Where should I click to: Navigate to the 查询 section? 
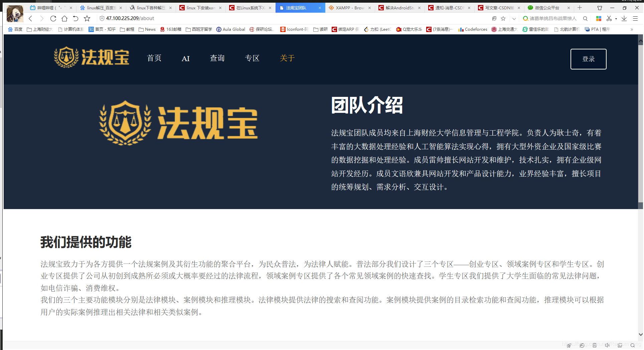[x=217, y=58]
